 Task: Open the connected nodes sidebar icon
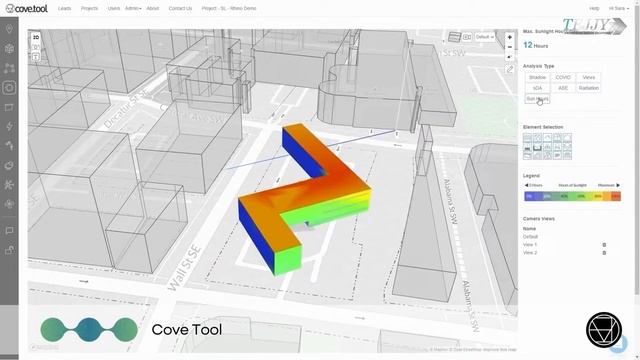9,68
